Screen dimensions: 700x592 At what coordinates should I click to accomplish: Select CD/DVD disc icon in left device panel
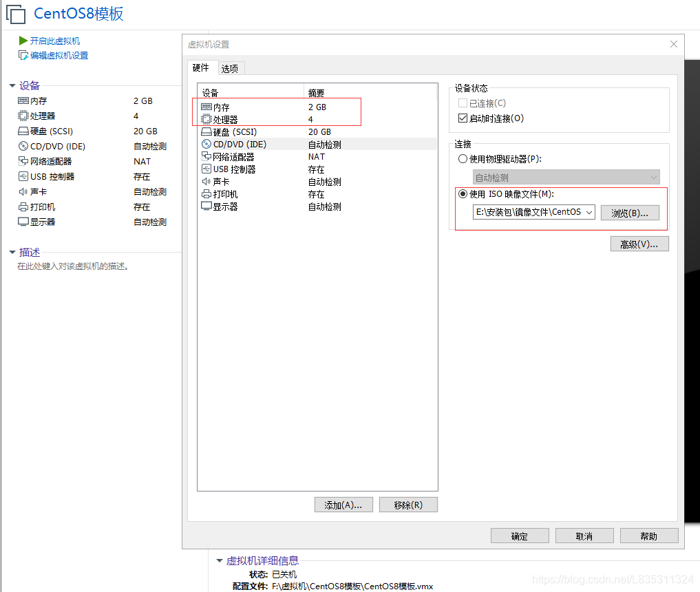click(x=23, y=147)
